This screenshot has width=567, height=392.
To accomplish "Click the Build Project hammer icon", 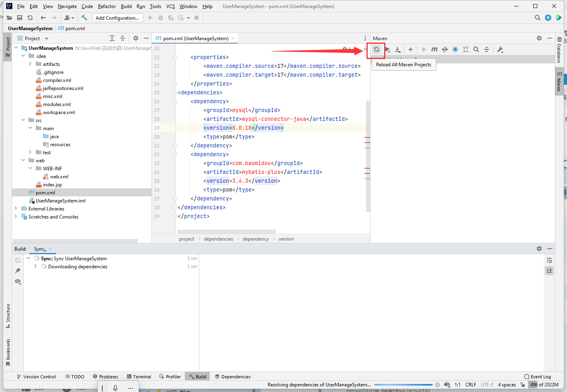I will 84,18.
